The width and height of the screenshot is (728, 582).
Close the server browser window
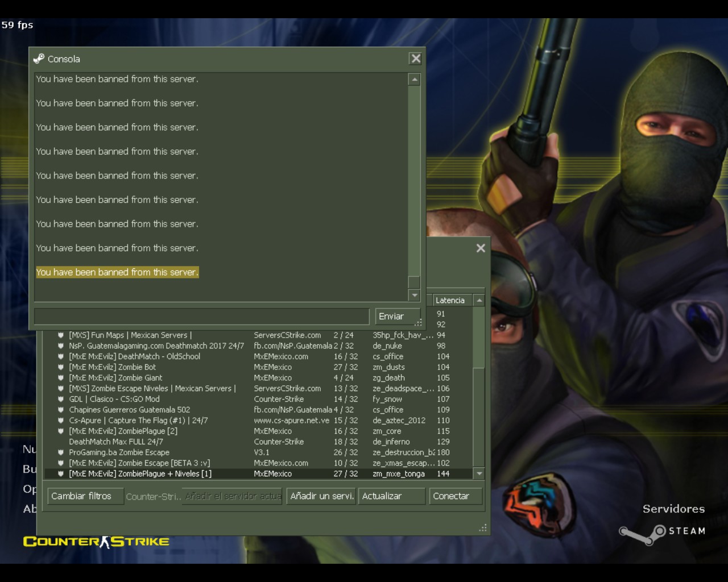(481, 248)
